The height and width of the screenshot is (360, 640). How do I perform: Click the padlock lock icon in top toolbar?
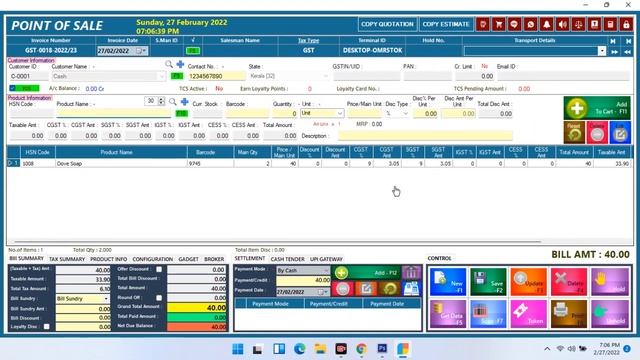click(x=626, y=24)
